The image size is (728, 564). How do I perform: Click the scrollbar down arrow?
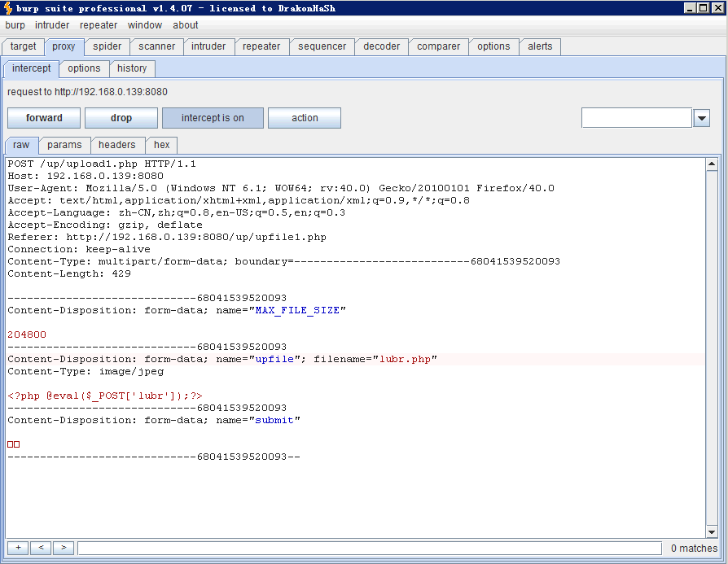712,532
